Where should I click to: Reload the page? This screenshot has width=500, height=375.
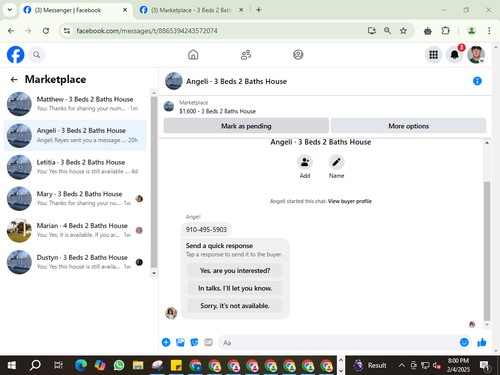click(x=46, y=31)
